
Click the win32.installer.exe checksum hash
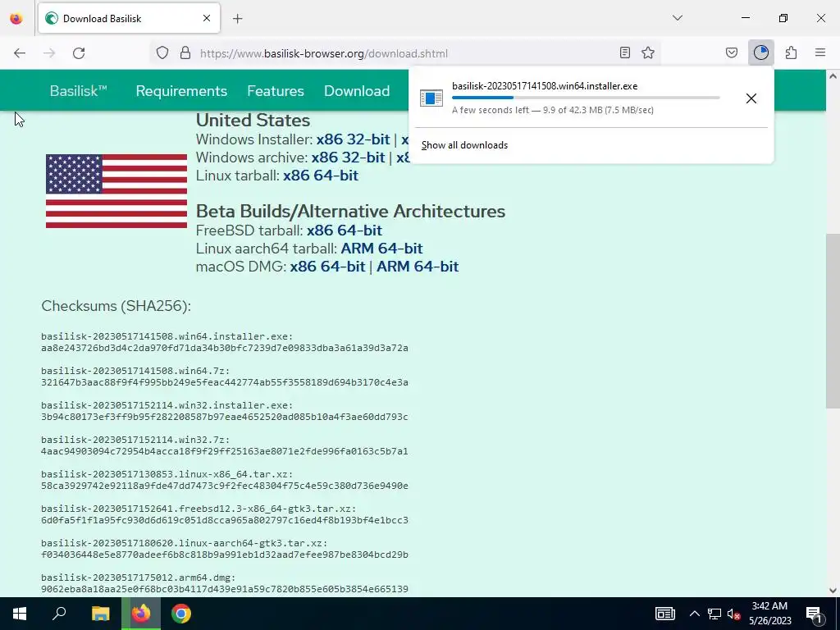coord(225,417)
